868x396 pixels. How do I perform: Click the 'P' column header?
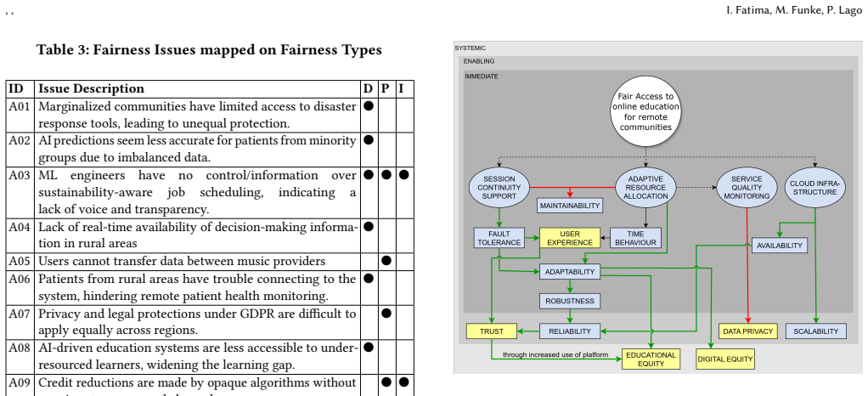point(386,88)
